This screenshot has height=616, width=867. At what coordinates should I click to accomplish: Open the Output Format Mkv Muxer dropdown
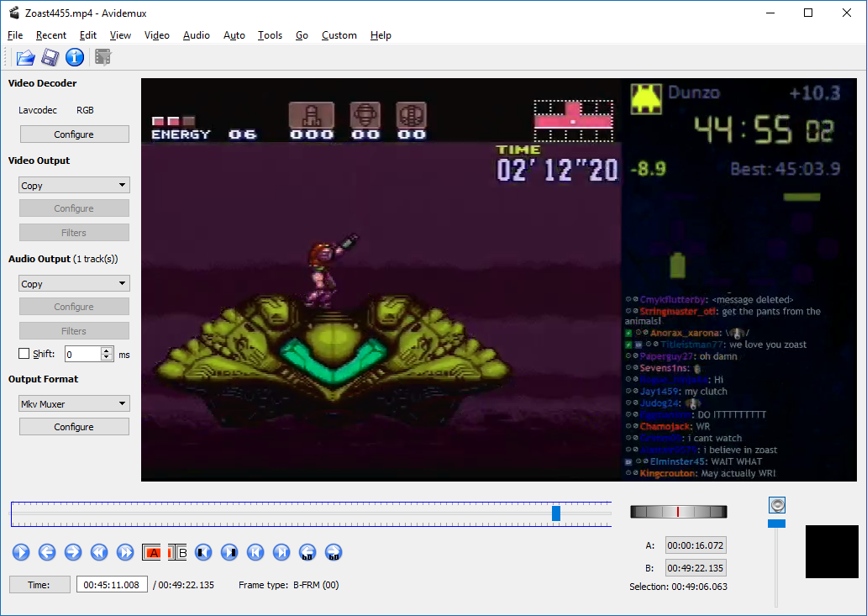[74, 403]
